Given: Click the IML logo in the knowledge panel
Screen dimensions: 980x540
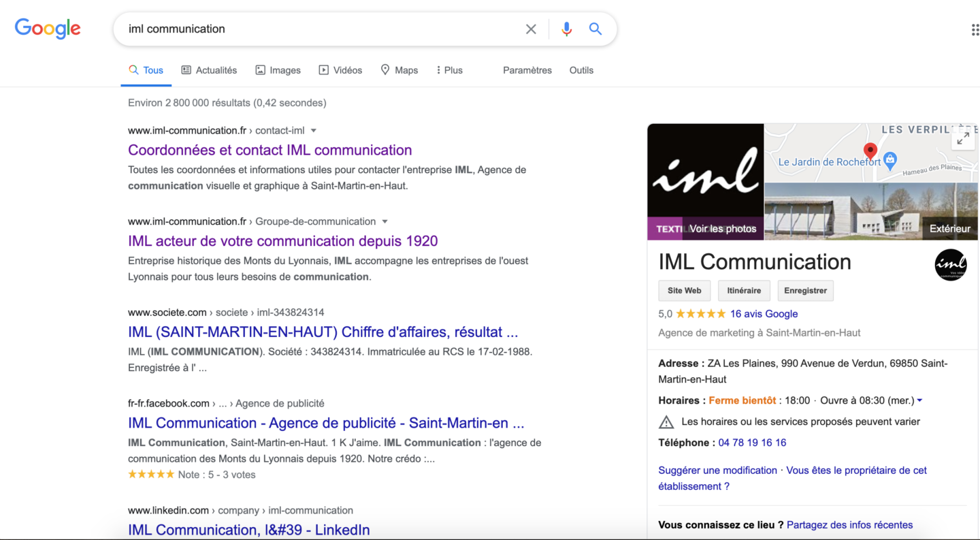Looking at the screenshot, I should pos(950,265).
